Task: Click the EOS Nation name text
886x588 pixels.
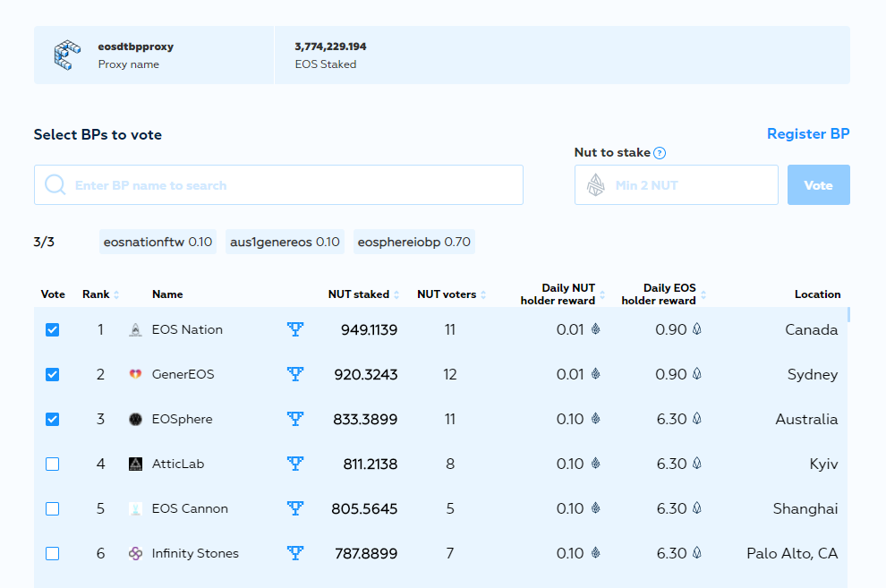Action: [187, 329]
